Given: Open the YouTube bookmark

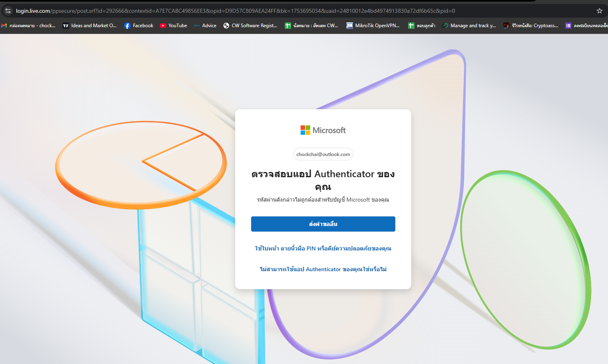Looking at the screenshot, I should point(173,26).
